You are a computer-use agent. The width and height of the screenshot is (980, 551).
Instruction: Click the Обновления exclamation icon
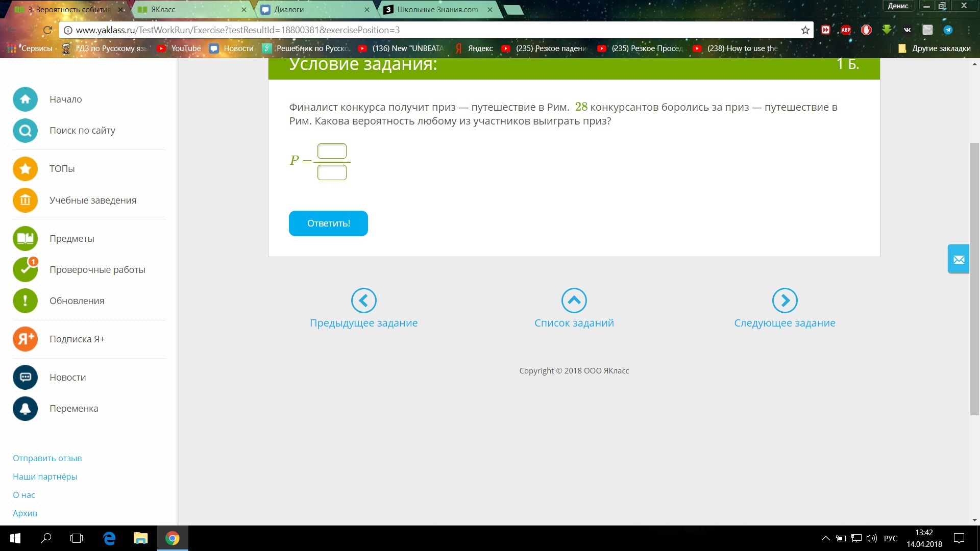(x=25, y=301)
